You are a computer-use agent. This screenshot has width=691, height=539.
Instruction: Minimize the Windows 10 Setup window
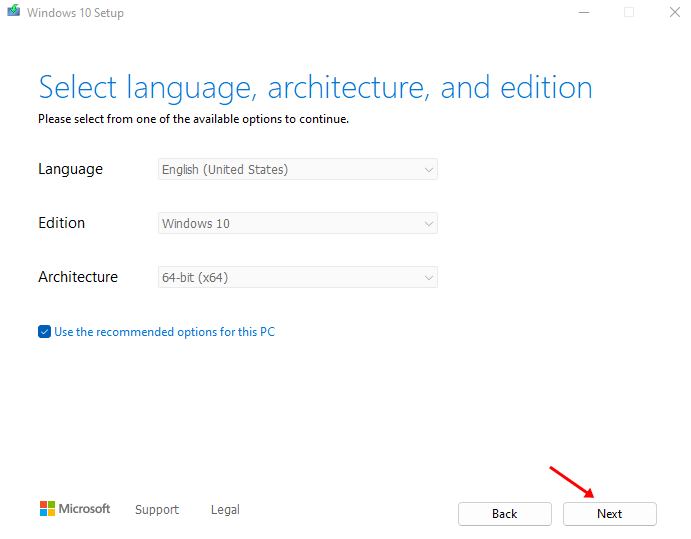point(584,13)
